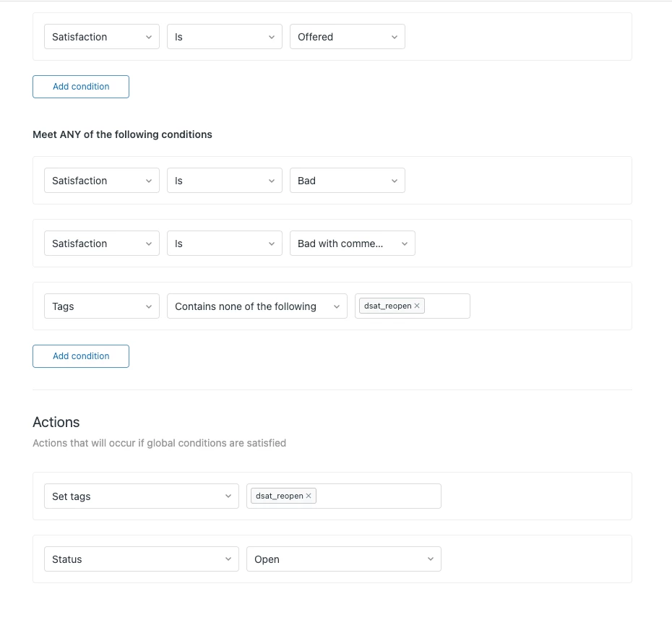Open the Is operator in the Offered row

(224, 37)
